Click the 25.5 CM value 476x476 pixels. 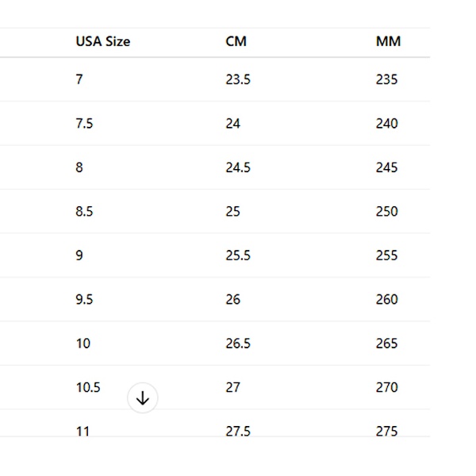pos(238,255)
